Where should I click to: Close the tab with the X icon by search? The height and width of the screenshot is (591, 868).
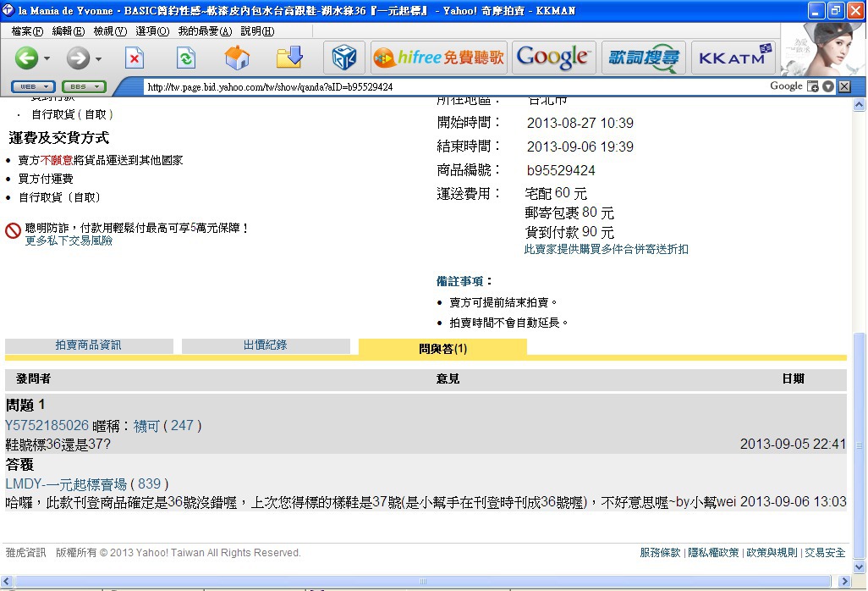pos(844,86)
